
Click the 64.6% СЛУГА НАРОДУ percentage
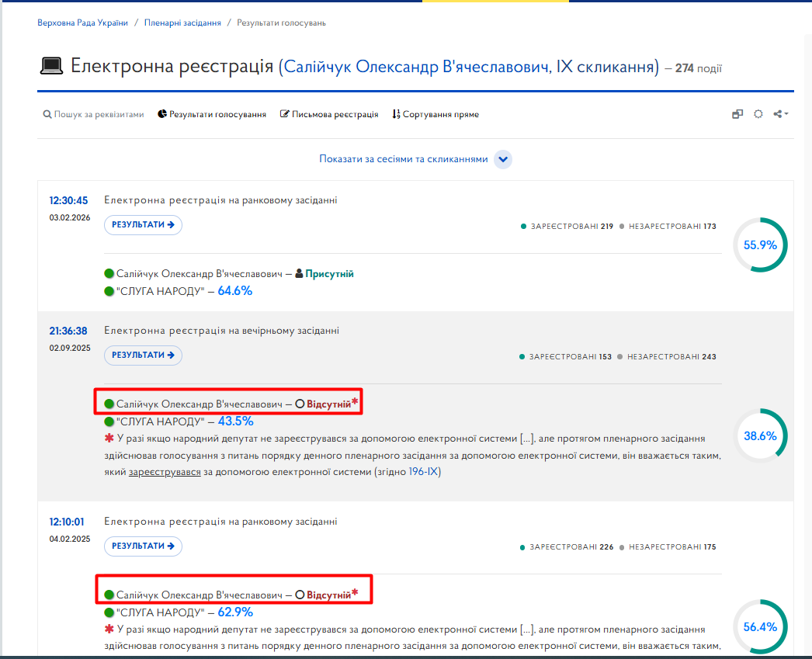(235, 291)
